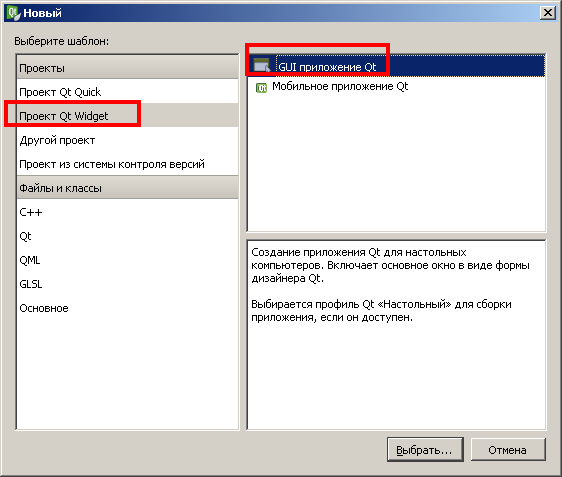Click the green Мобильное приложение Qt icon
The height and width of the screenshot is (477, 562).
(x=261, y=87)
